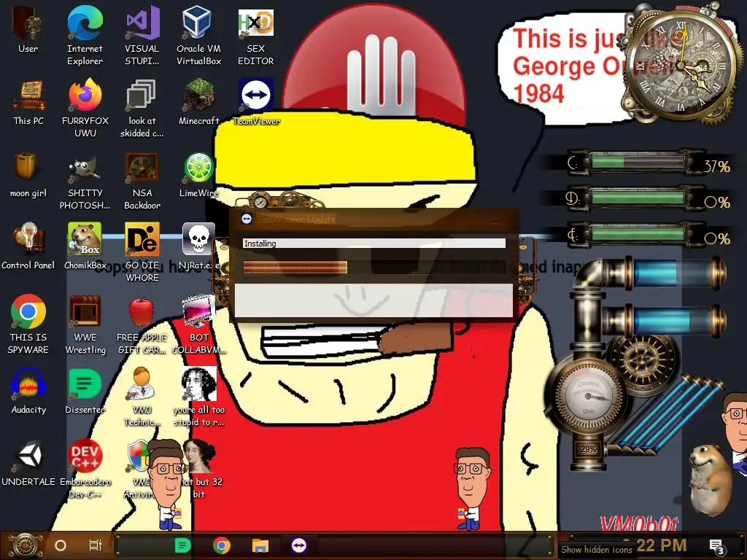Open 'youre all too stupid to r...' icon

[x=198, y=397]
